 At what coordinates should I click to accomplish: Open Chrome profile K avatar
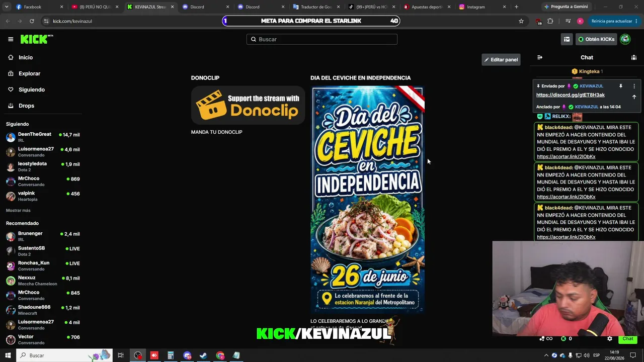[x=580, y=21]
